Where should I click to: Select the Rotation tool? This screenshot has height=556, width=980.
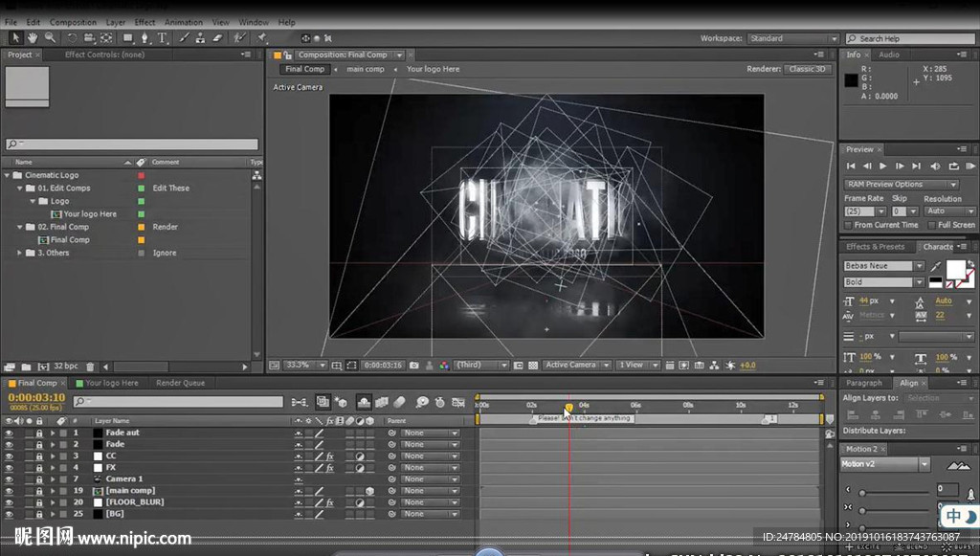coord(72,38)
